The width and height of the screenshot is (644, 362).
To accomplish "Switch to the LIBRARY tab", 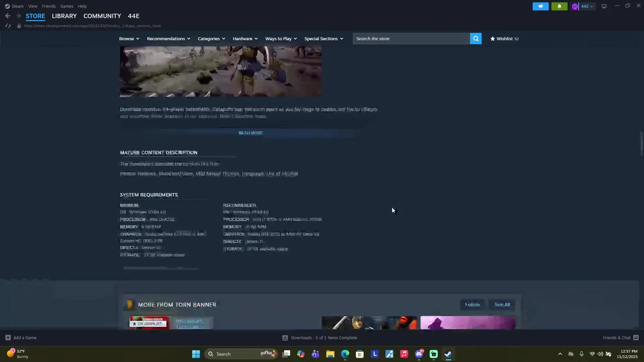I will (x=64, y=16).
